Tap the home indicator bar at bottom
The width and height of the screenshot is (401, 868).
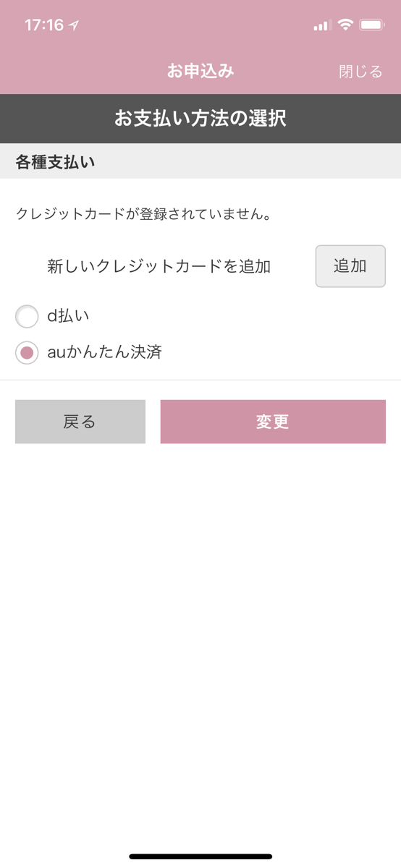[x=200, y=856]
